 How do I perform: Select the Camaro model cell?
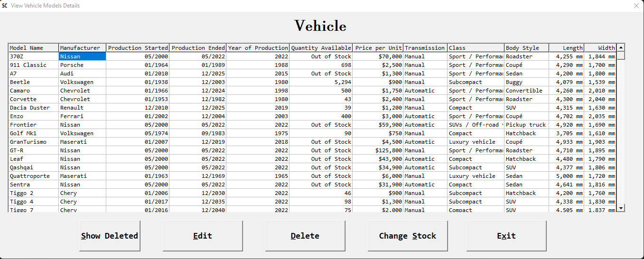tap(34, 91)
